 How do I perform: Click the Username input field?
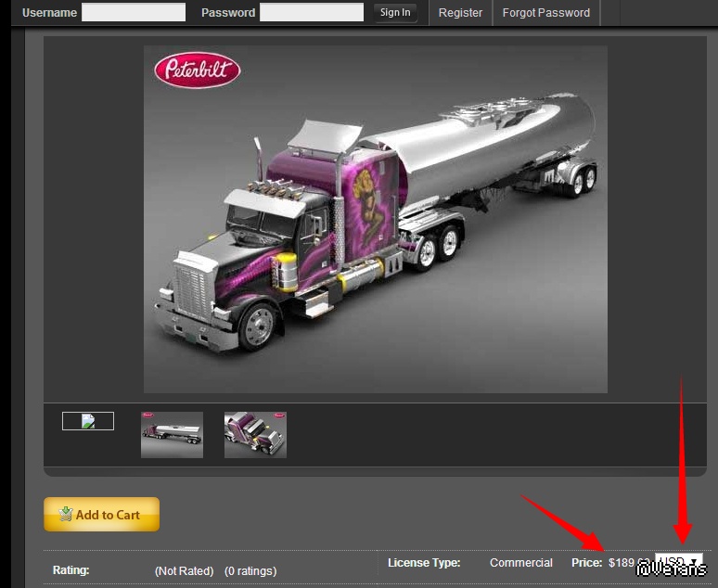[134, 12]
